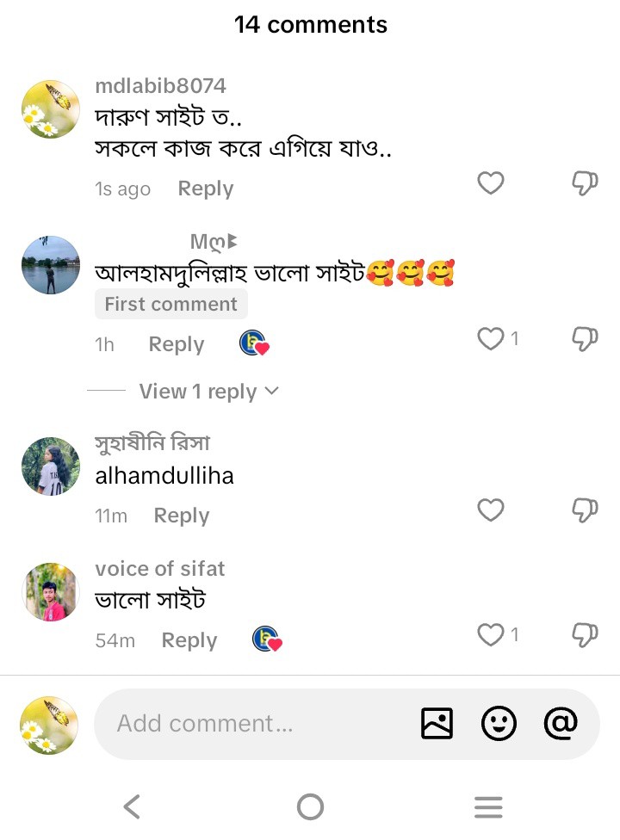Like mdlabib8074's comment with heart
Screen dimensions: 620x840
490,183
